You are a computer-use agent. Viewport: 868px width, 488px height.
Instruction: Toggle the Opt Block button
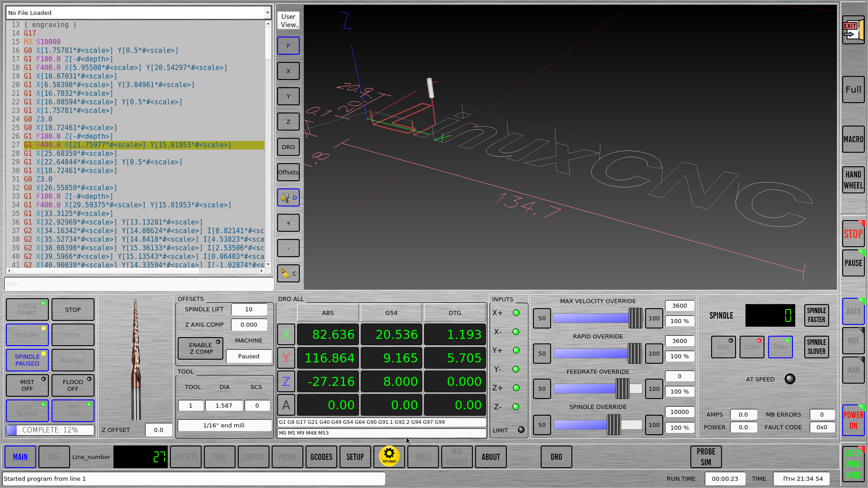click(27, 411)
